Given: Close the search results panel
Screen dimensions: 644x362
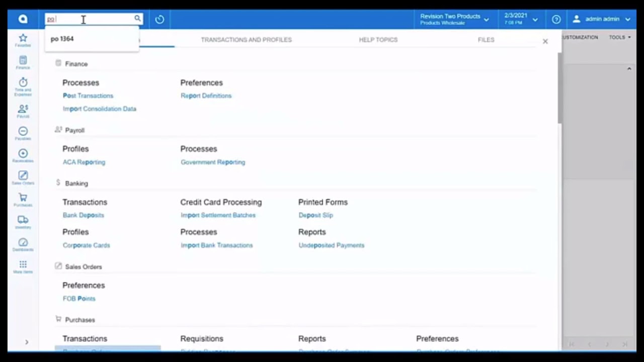Looking at the screenshot, I should click(545, 41).
